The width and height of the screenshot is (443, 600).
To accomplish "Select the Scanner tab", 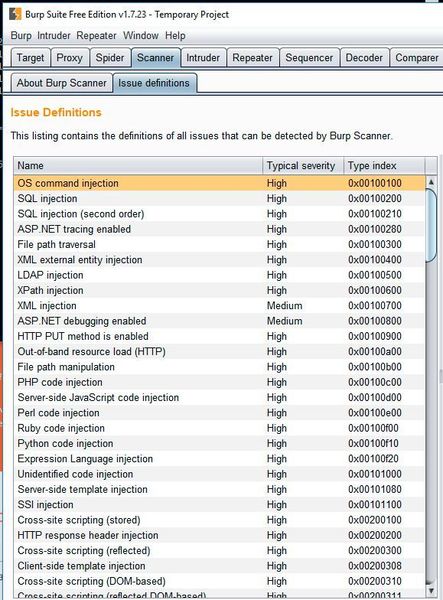I will click(155, 58).
